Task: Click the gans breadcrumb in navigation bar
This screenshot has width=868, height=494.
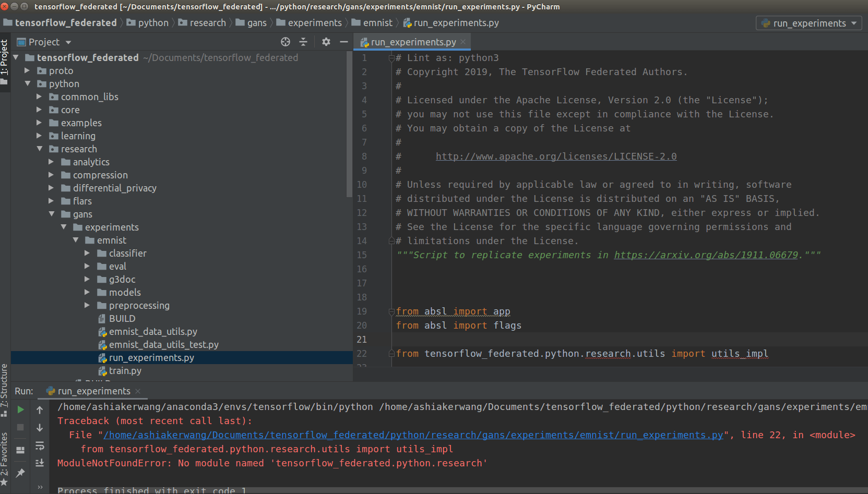Action: (x=251, y=23)
